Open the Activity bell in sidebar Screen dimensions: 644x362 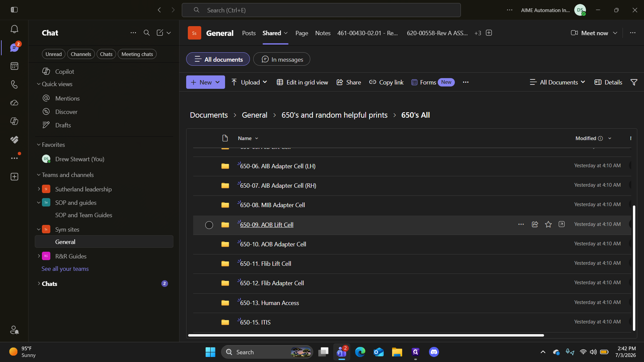[x=14, y=29]
